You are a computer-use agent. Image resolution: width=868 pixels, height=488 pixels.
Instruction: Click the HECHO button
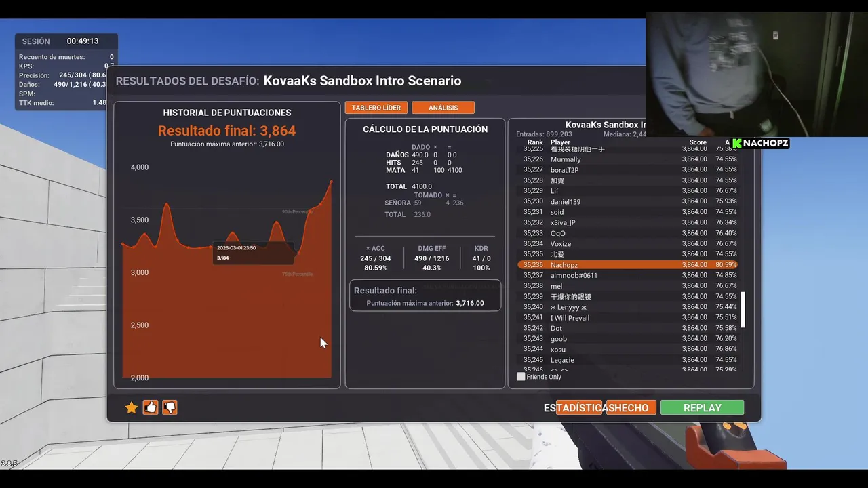click(x=631, y=407)
